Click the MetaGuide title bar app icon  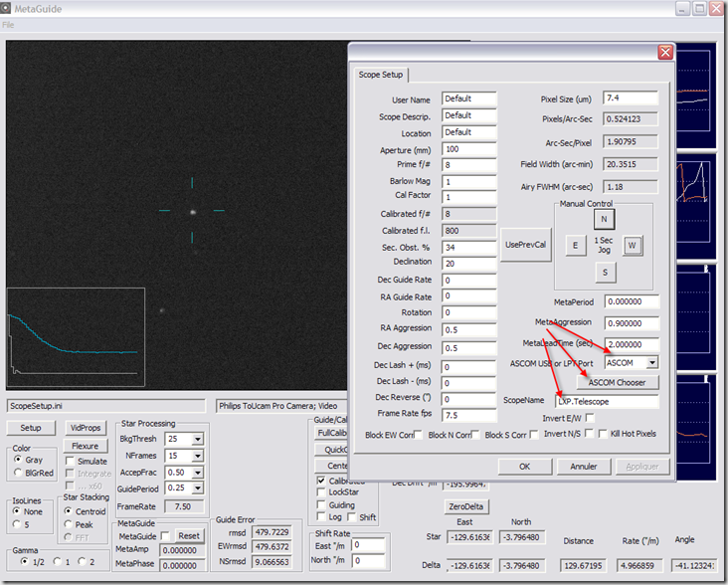[5, 8]
